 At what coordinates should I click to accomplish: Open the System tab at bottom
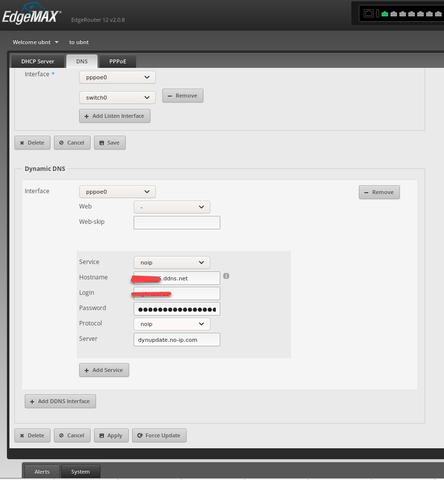pos(80,472)
